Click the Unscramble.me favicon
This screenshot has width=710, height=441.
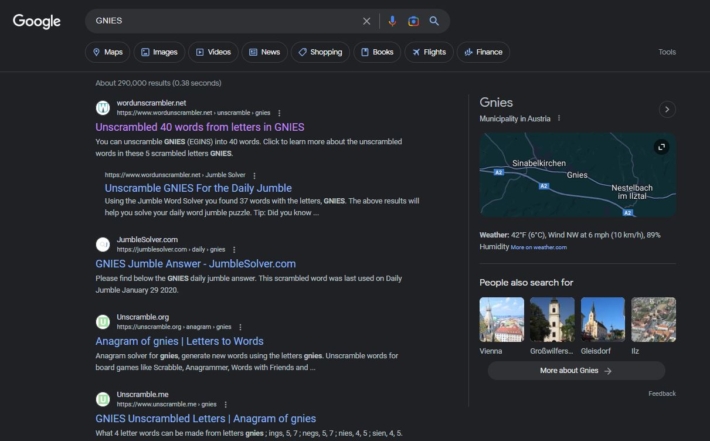coord(103,399)
